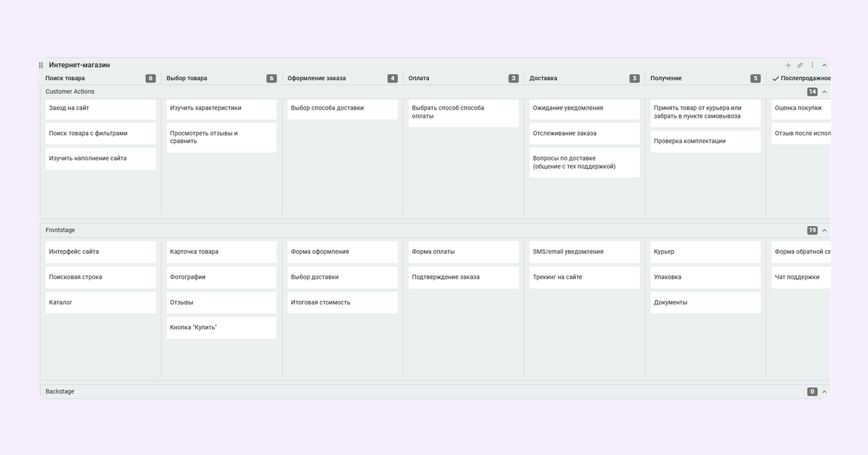
Task: Open the Отзывы card
Action: (x=221, y=302)
